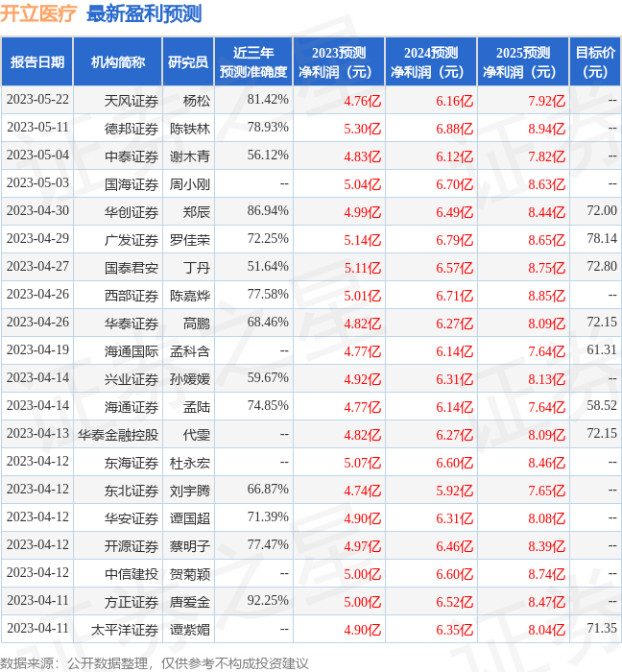Select the 研究员 column header

[x=188, y=62]
